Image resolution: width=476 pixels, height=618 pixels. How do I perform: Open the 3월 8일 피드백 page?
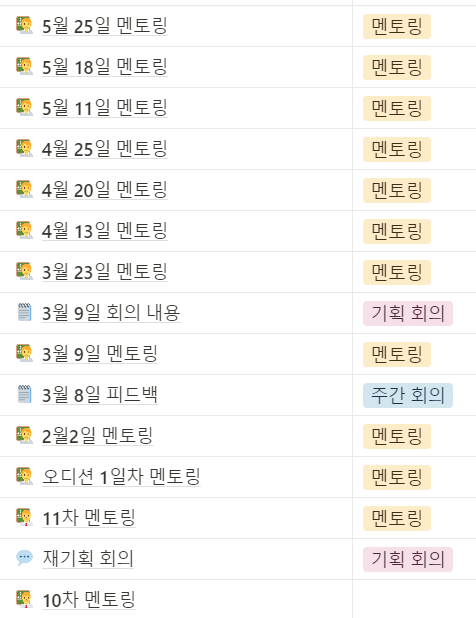tap(100, 395)
